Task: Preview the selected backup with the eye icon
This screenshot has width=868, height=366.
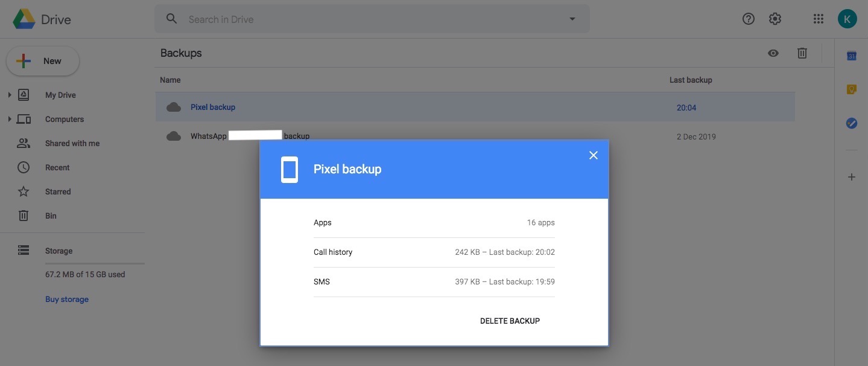Action: click(773, 53)
